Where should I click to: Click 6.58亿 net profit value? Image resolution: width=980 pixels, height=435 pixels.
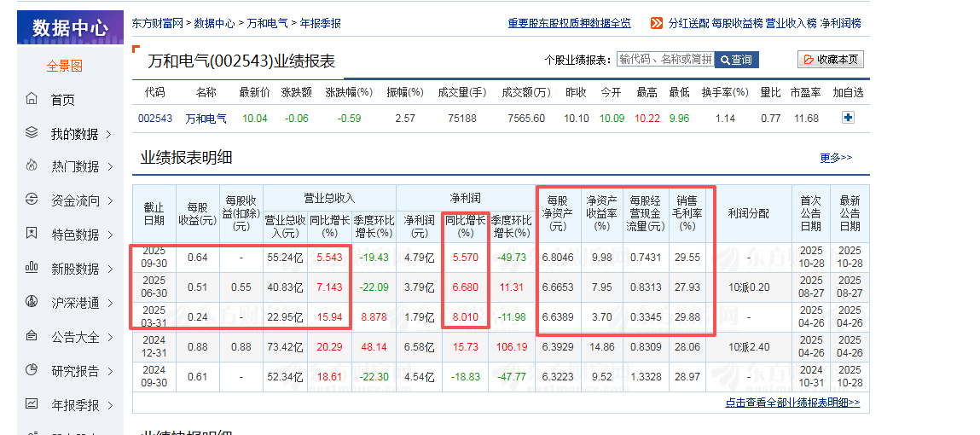pyautogui.click(x=420, y=347)
